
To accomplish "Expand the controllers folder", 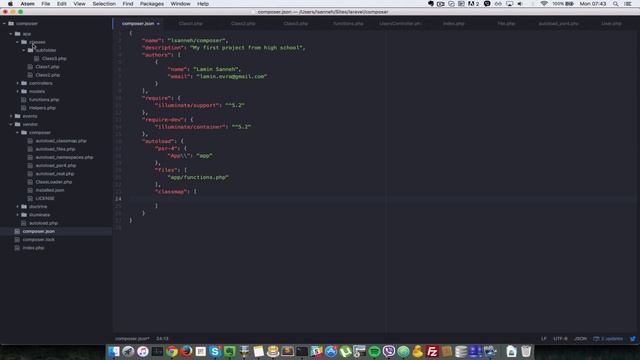I will [x=18, y=83].
